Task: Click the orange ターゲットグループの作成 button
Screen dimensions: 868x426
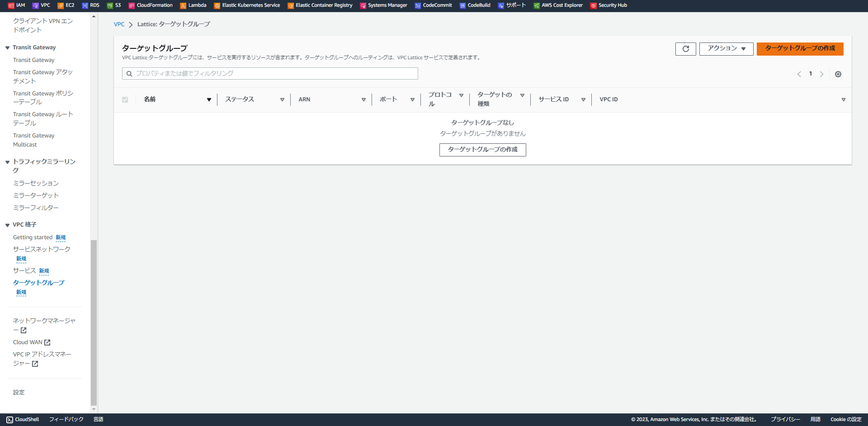Action: 800,49
